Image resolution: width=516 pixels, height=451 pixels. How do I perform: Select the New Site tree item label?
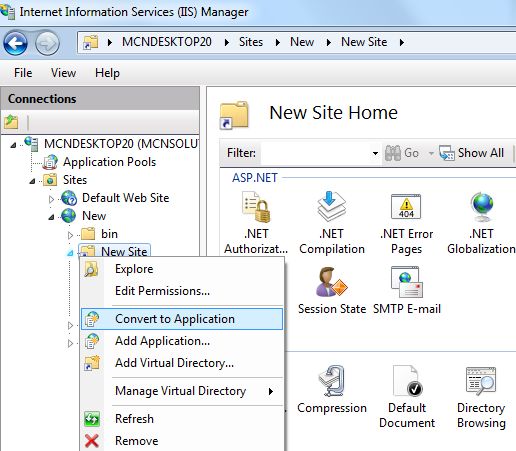coord(124,251)
